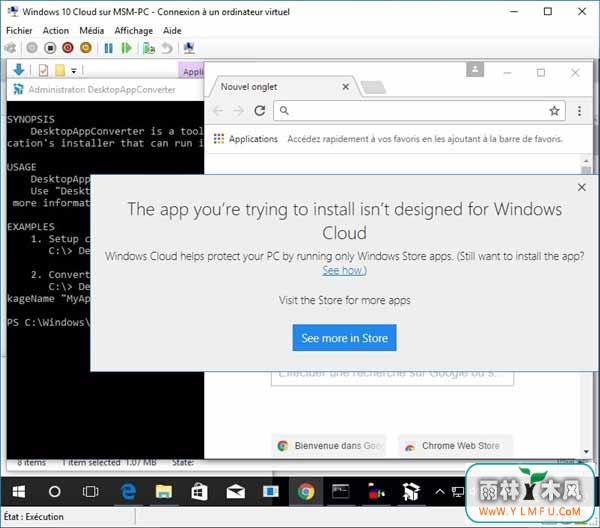Open the Windows Store taskbar icon
The image size is (600, 528).
coord(199,491)
